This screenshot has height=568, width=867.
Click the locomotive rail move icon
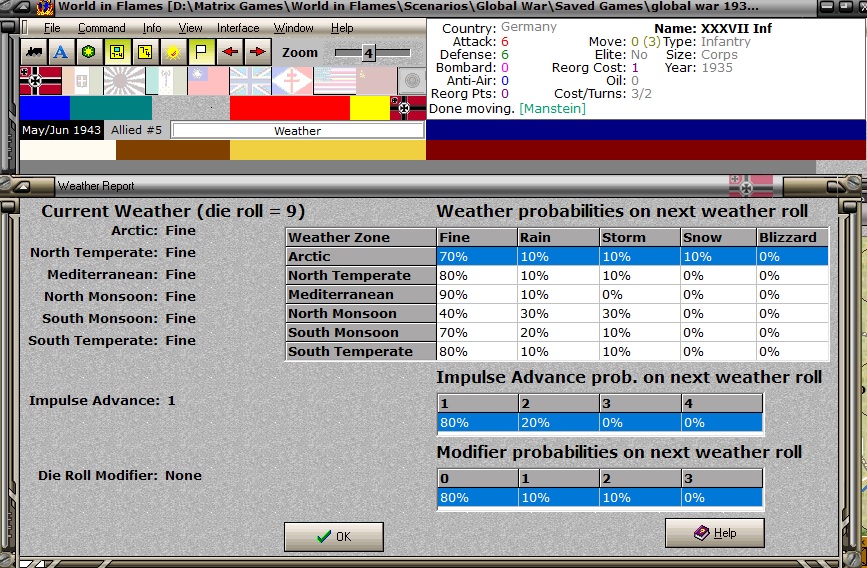(34, 53)
